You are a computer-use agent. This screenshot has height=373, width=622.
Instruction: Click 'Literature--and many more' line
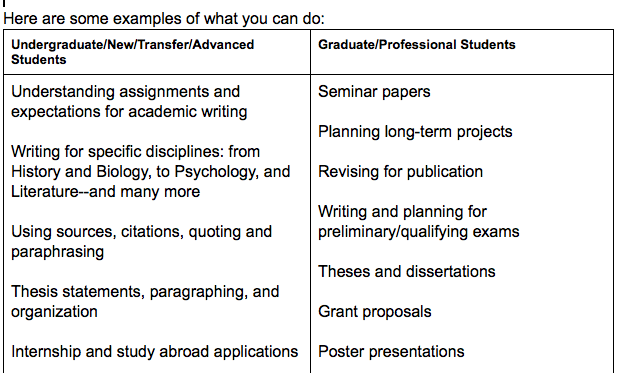click(106, 192)
